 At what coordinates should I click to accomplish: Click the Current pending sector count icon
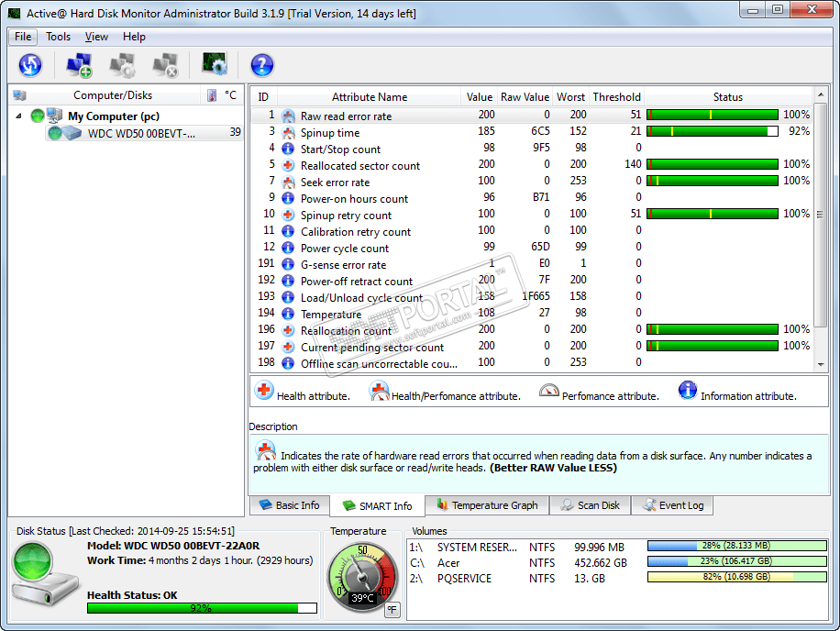click(288, 347)
